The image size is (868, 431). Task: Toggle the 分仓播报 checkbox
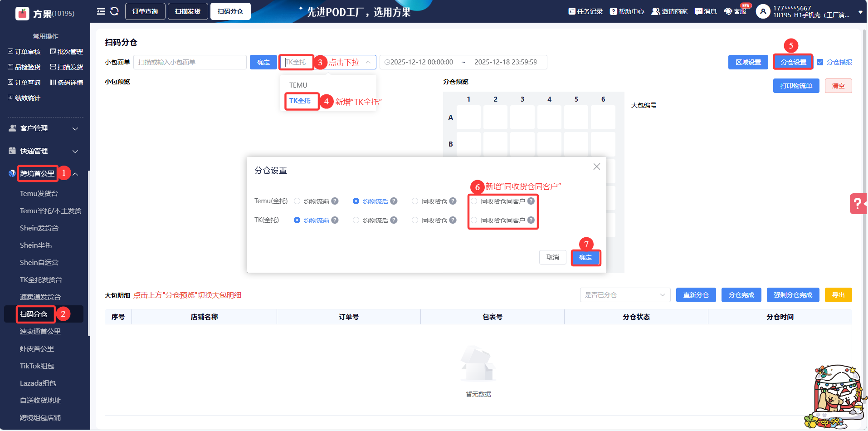tap(820, 62)
